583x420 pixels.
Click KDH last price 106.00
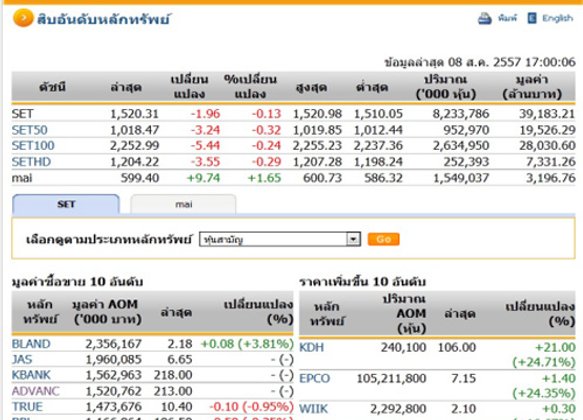457,348
